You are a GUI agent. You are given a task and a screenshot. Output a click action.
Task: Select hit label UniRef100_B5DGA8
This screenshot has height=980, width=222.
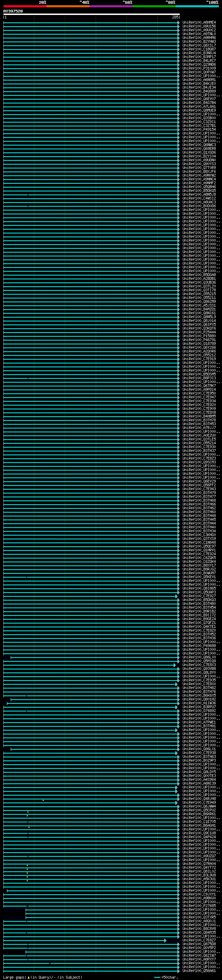[199, 275]
